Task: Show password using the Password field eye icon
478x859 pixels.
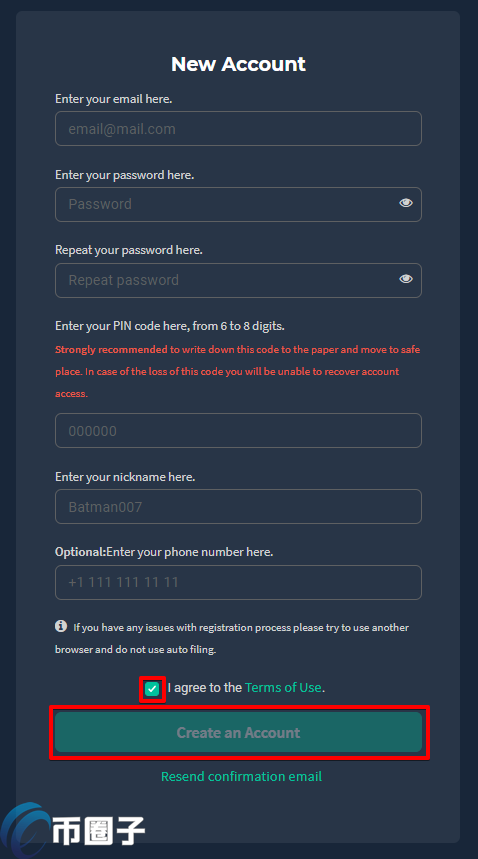Action: pos(406,203)
